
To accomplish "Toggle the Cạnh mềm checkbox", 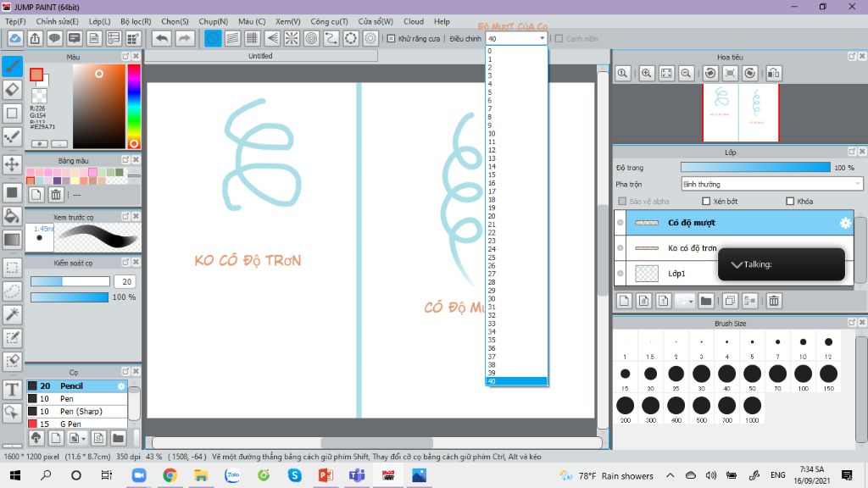I will tap(559, 39).
